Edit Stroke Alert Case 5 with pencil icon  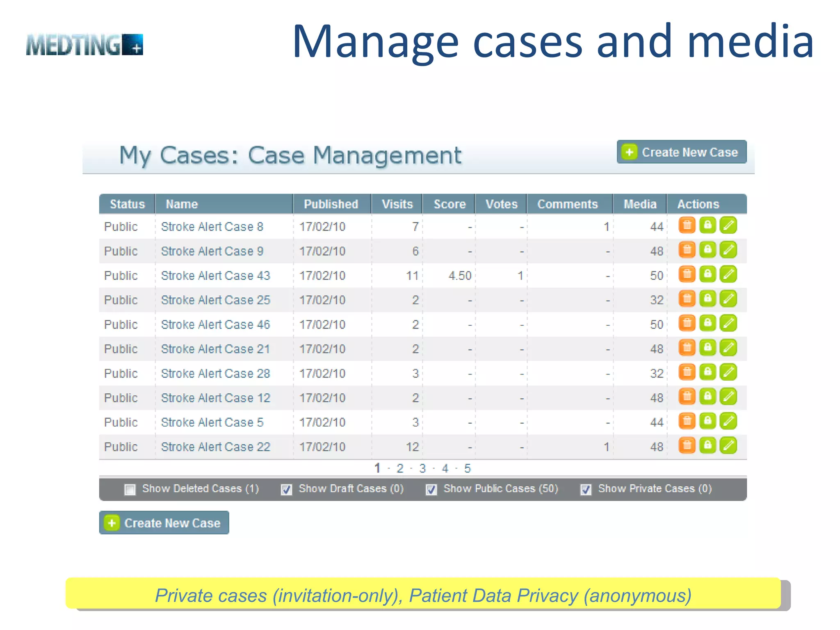pyautogui.click(x=728, y=421)
